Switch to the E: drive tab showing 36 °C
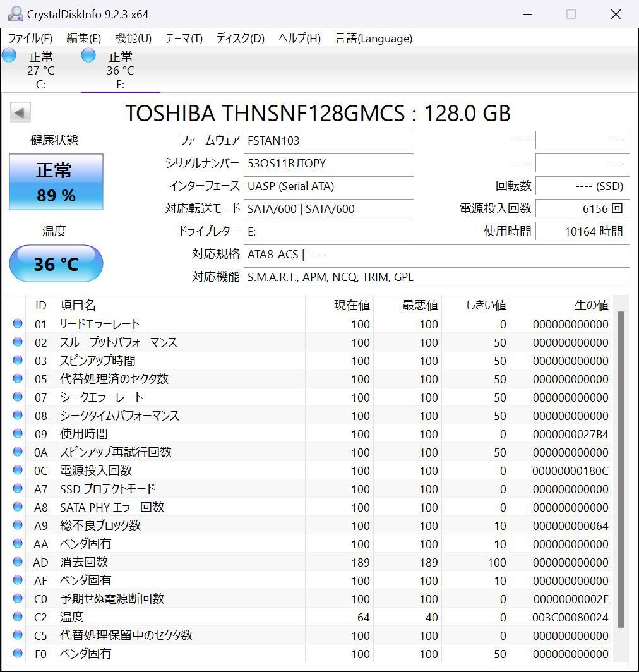 [121, 70]
